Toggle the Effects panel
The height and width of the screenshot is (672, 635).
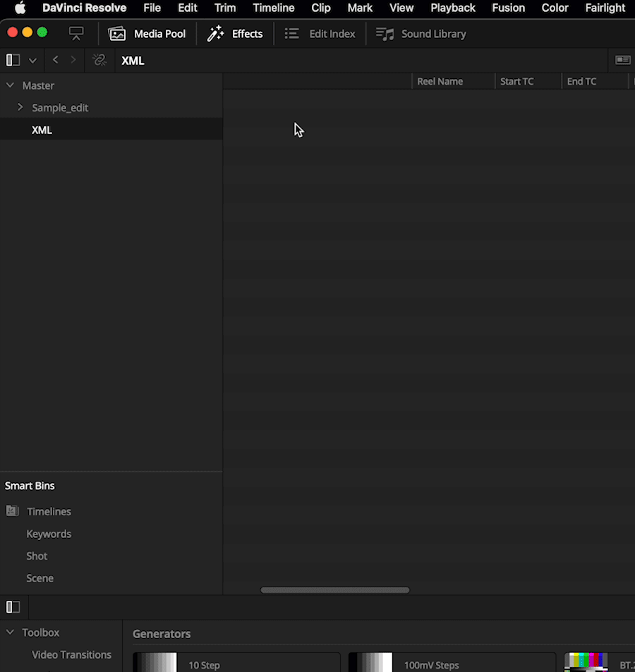234,34
